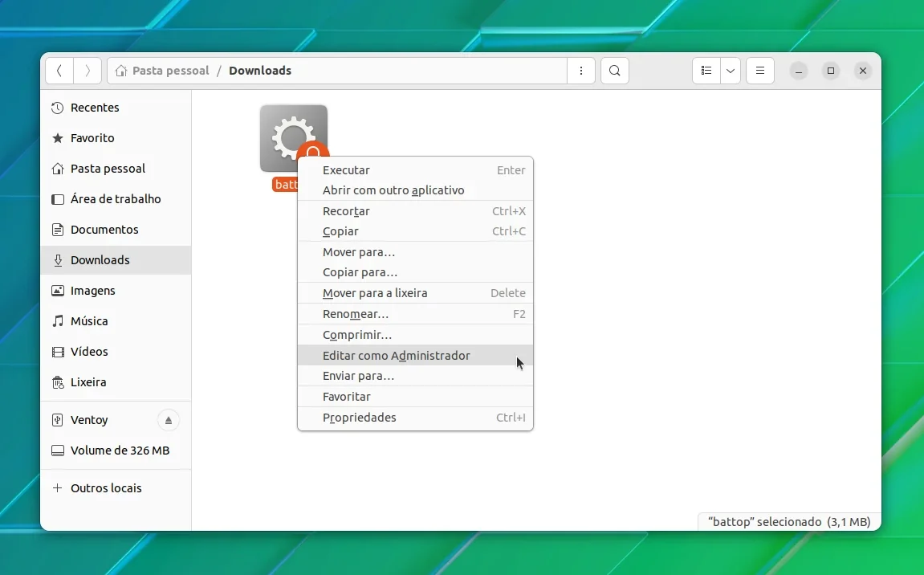Image resolution: width=924 pixels, height=575 pixels.
Task: Click the search magnifier icon
Action: (x=615, y=71)
